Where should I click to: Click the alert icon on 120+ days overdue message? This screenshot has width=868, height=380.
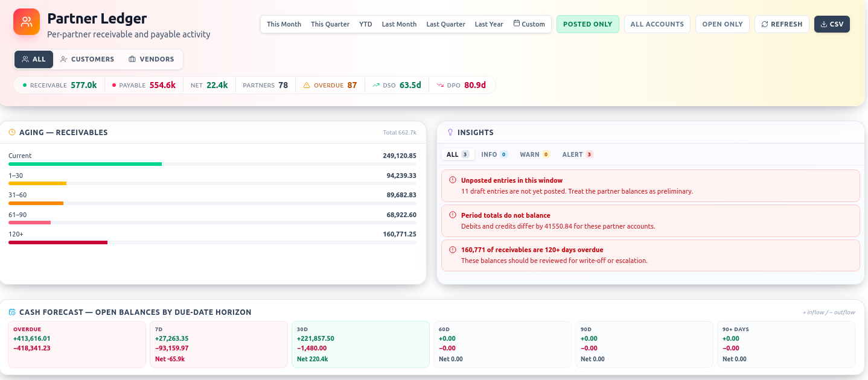pyautogui.click(x=453, y=249)
